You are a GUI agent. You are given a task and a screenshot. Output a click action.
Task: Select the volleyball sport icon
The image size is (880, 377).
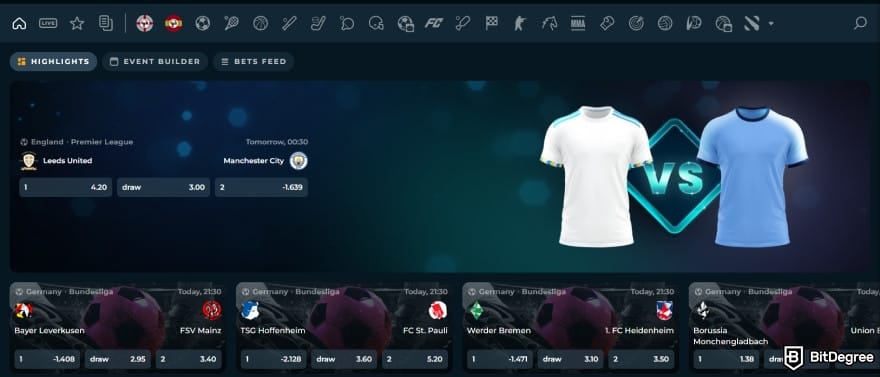click(665, 24)
